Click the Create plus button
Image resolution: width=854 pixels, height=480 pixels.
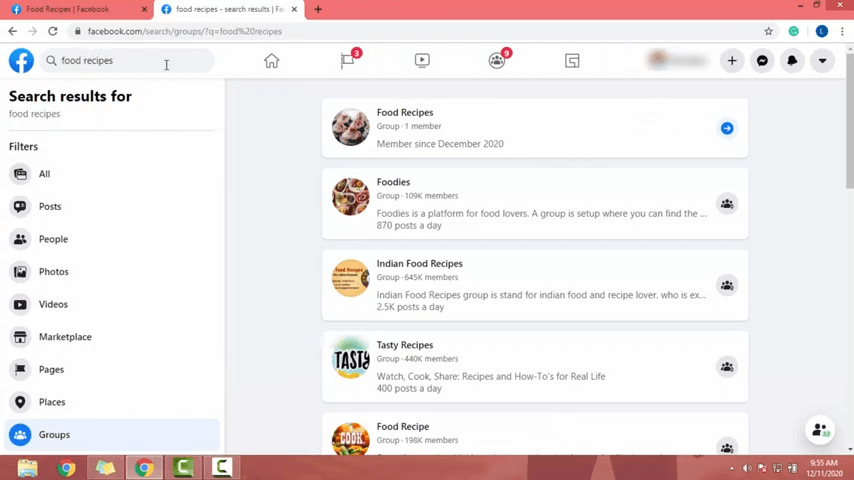point(732,60)
